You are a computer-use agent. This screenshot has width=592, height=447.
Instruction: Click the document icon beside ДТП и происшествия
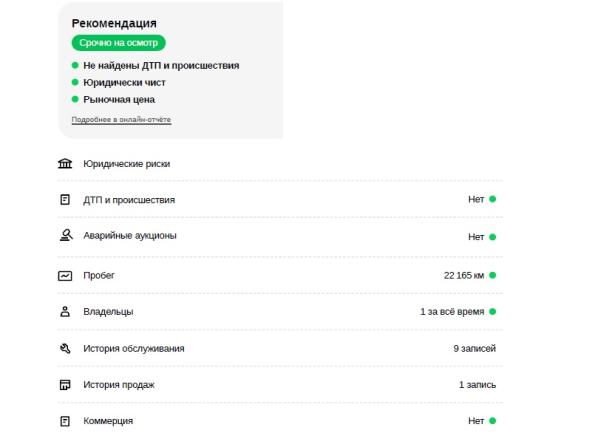65,199
